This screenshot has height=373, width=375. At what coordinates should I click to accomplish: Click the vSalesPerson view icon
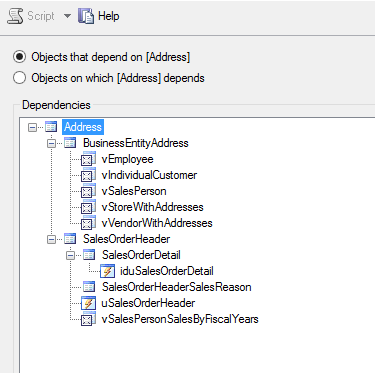88,191
